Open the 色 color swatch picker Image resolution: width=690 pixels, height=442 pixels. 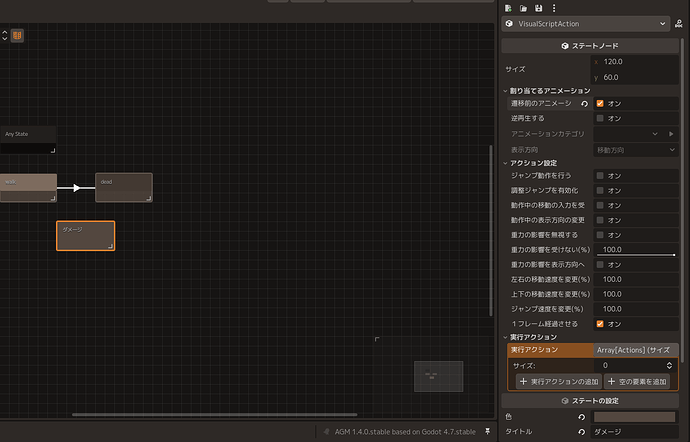coord(634,417)
